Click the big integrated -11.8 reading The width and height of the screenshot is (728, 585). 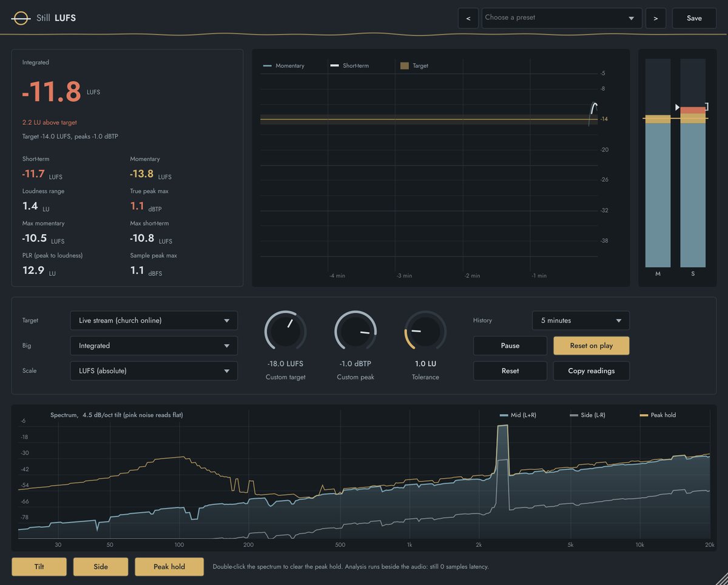[x=52, y=92]
